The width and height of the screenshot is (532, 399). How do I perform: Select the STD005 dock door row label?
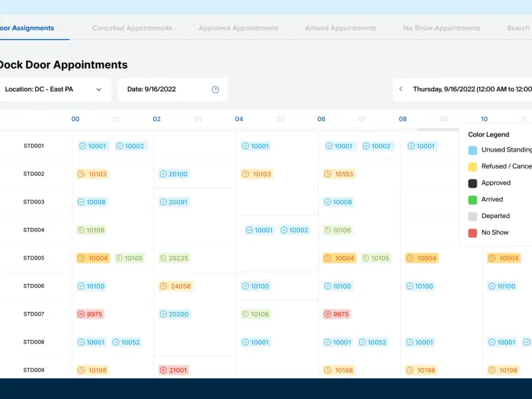coord(33,258)
